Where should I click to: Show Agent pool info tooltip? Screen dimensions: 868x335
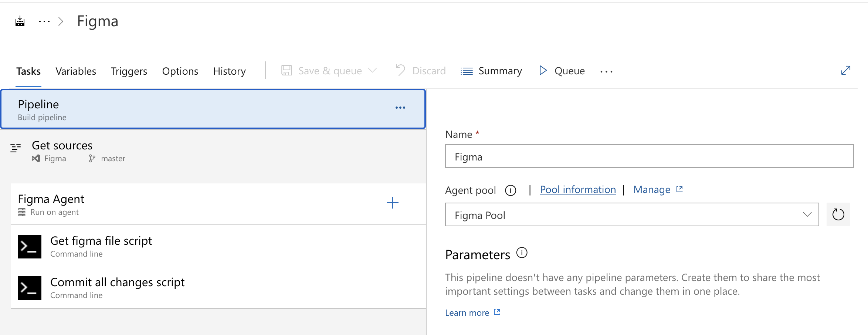click(511, 190)
